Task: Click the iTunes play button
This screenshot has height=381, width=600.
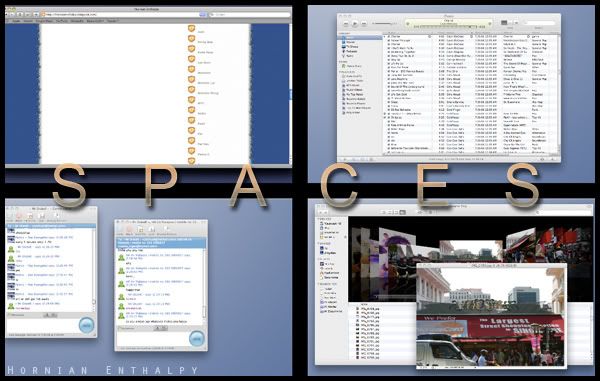Action: [355, 24]
